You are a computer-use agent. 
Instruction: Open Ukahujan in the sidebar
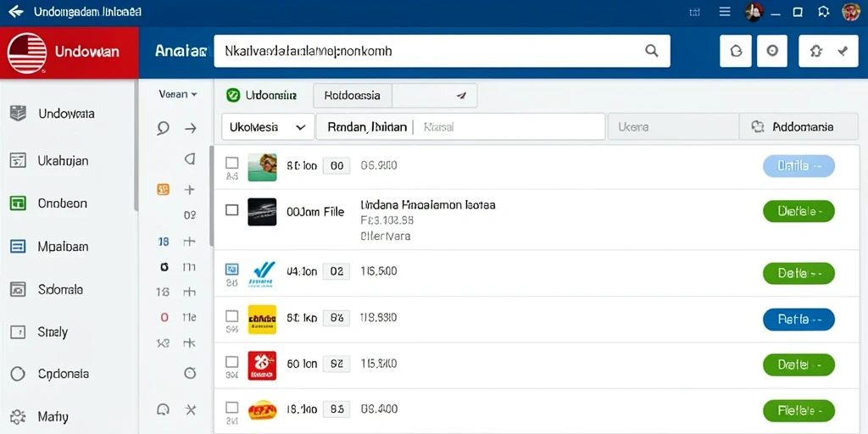[x=63, y=160]
